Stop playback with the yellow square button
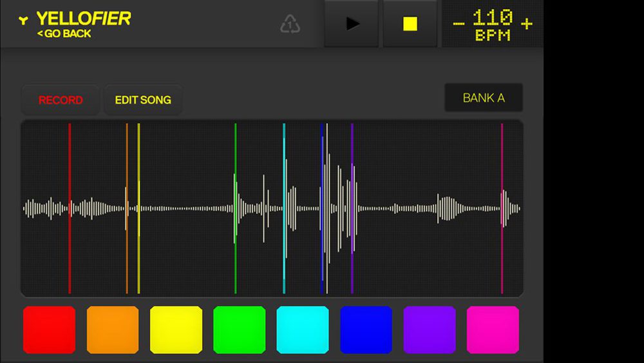Screen dimensions: 644x363 click(x=410, y=23)
